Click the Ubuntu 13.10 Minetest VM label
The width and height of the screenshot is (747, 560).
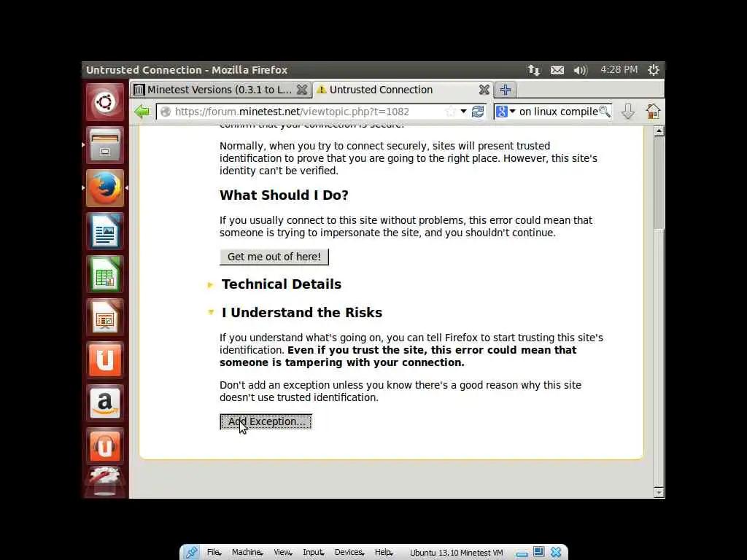(457, 553)
